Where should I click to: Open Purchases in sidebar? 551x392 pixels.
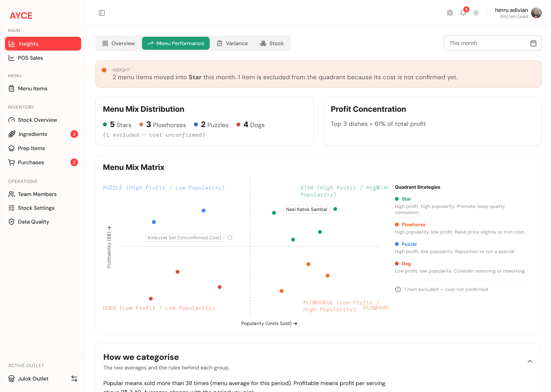[43, 162]
